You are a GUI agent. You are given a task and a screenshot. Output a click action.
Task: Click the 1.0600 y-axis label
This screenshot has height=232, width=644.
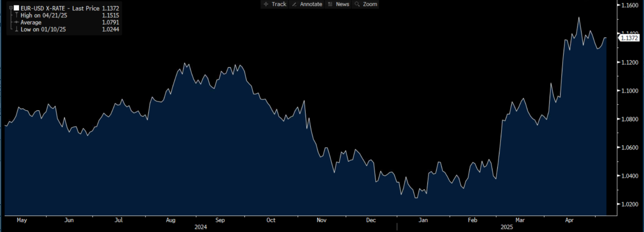click(629, 148)
